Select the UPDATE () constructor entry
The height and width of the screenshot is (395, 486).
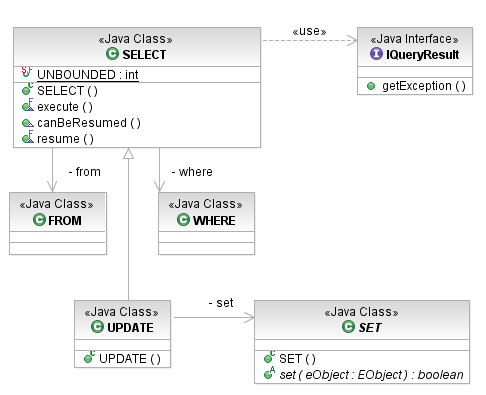point(130,359)
